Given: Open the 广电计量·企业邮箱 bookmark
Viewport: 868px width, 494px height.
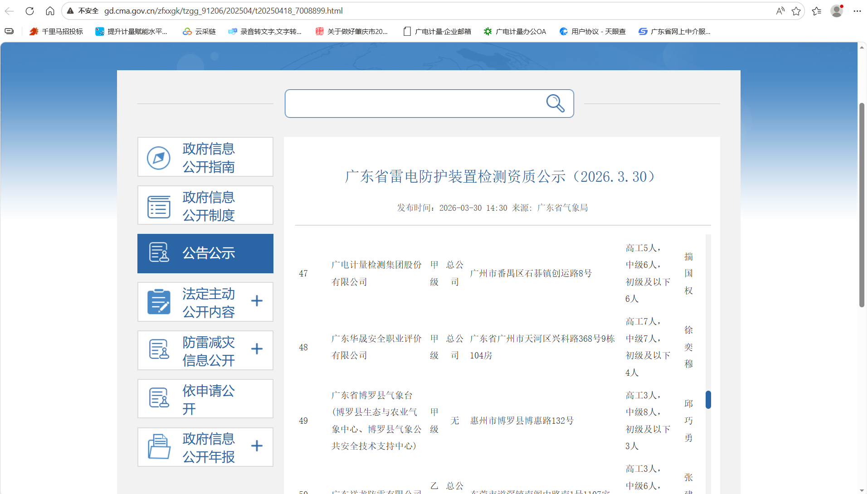Looking at the screenshot, I should (x=437, y=31).
